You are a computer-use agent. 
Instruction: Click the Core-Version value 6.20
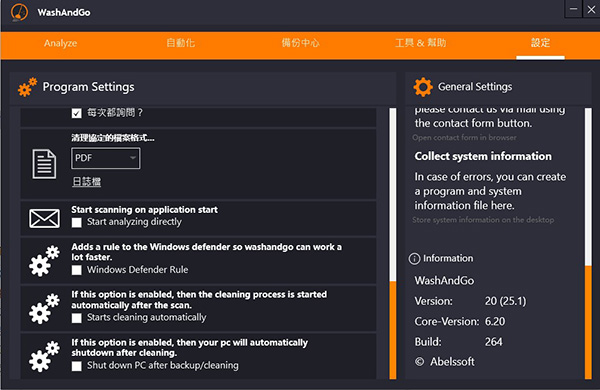click(495, 321)
